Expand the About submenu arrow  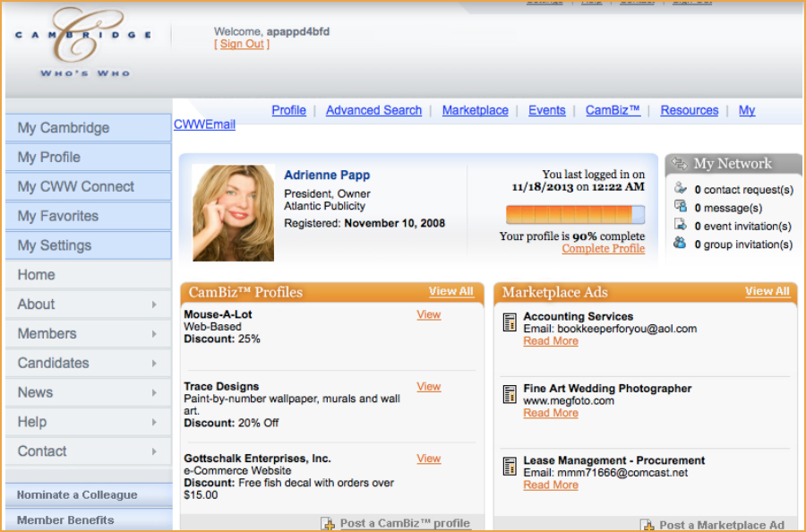coord(154,305)
